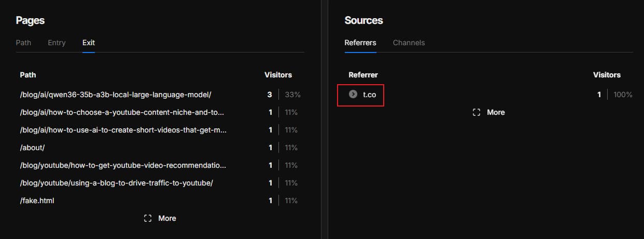Screen dimensions: 644x239
Task: Click the t.co referrer favicon icon
Action: point(353,95)
